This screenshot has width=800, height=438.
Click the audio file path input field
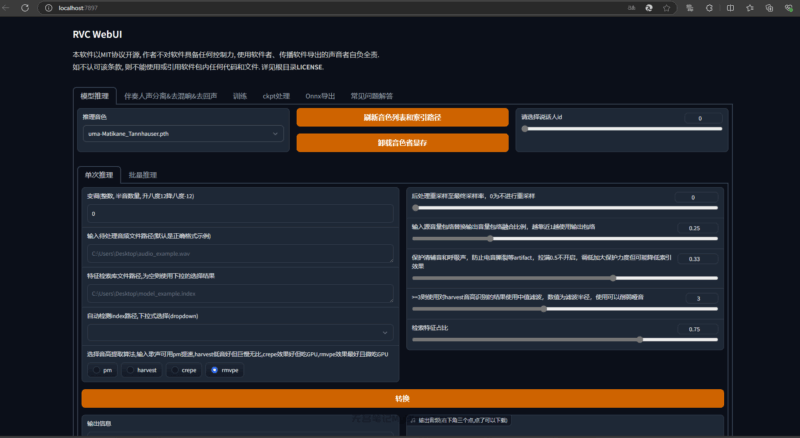tap(240, 255)
